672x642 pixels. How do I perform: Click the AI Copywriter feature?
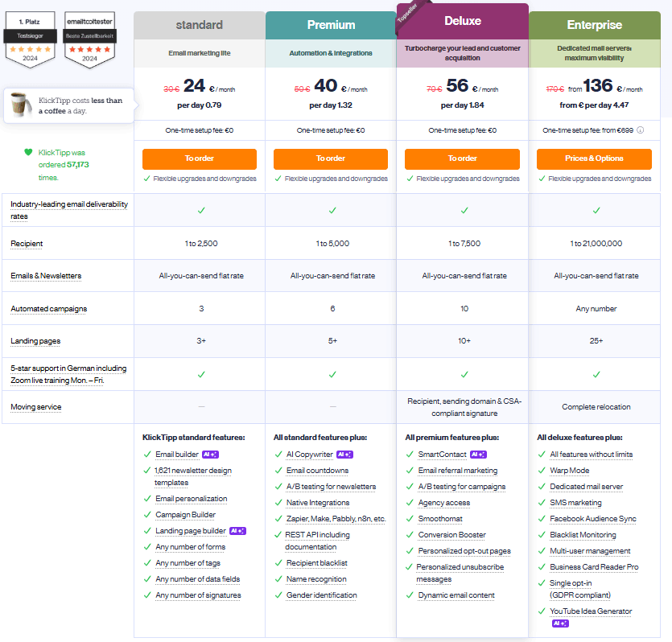pyautogui.click(x=309, y=455)
